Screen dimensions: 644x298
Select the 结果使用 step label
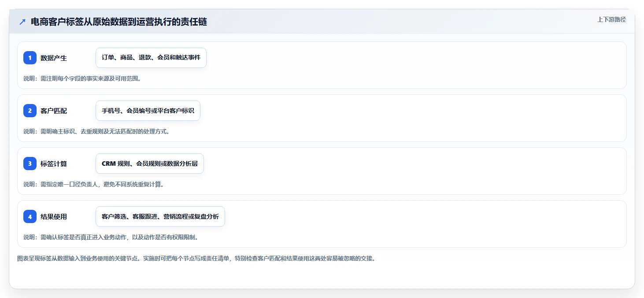[x=54, y=216]
